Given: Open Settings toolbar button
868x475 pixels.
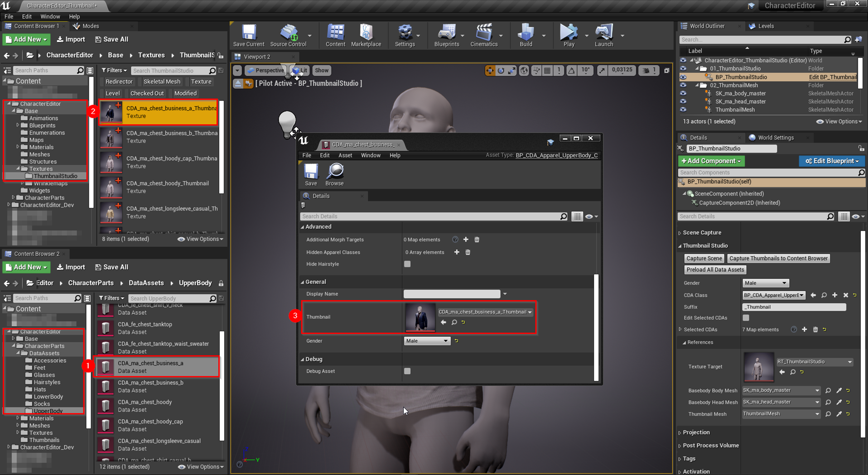Looking at the screenshot, I should 405,35.
